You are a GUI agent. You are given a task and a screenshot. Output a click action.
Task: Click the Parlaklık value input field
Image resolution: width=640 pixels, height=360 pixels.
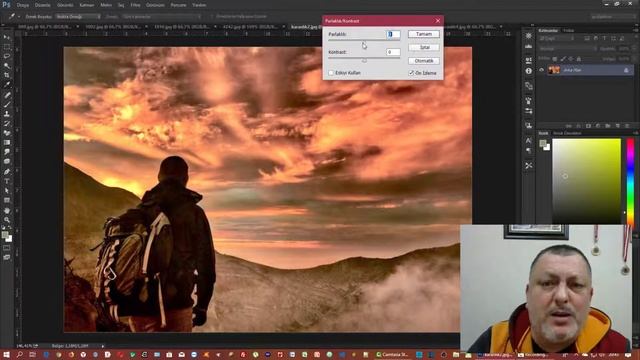[x=393, y=34]
